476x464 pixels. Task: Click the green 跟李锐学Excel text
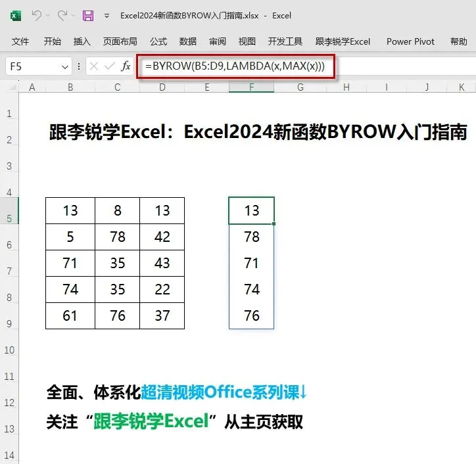coord(151,421)
